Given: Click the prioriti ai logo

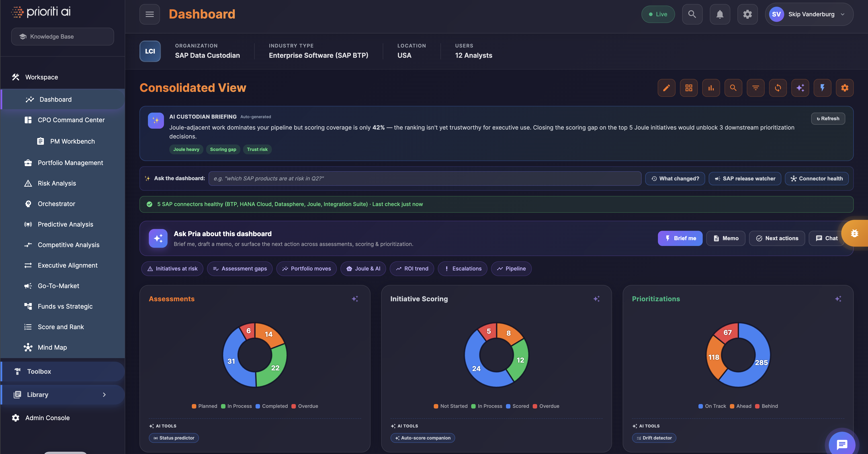Looking at the screenshot, I should (41, 12).
